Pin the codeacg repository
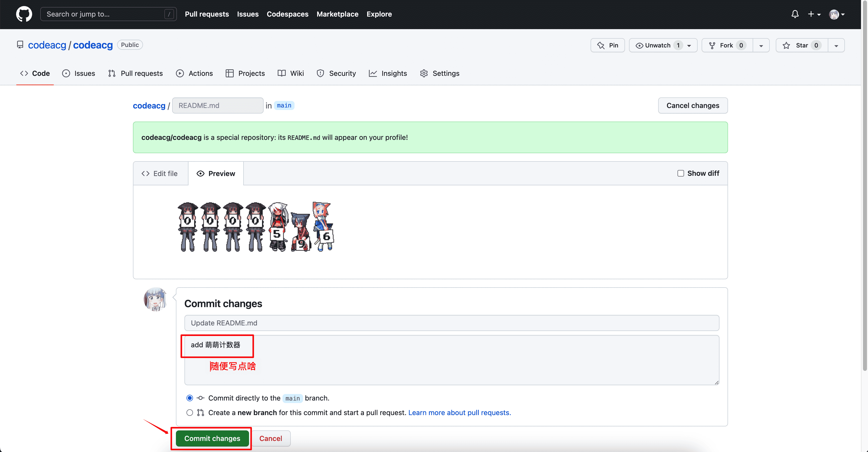The height and width of the screenshot is (452, 868). (608, 45)
